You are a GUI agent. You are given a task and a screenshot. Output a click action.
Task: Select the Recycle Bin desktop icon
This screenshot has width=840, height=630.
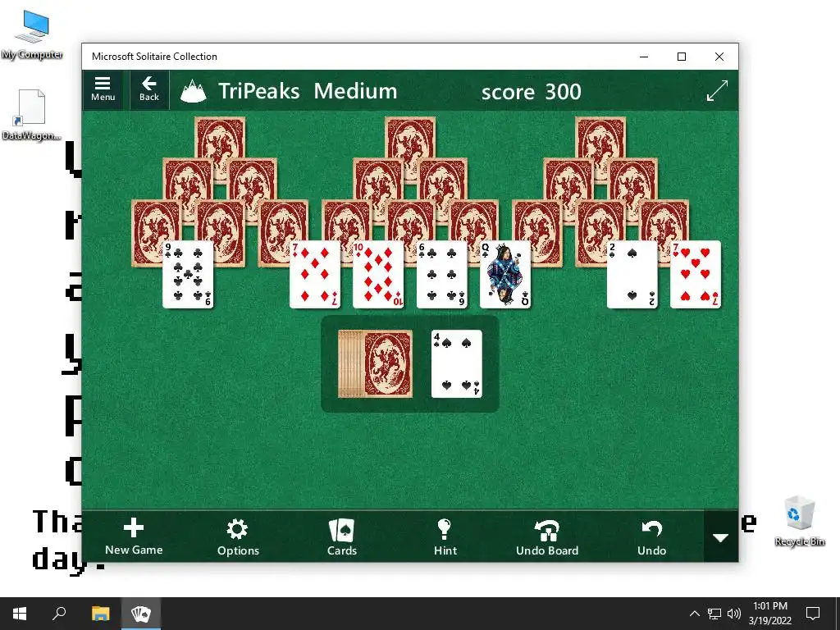tap(799, 521)
